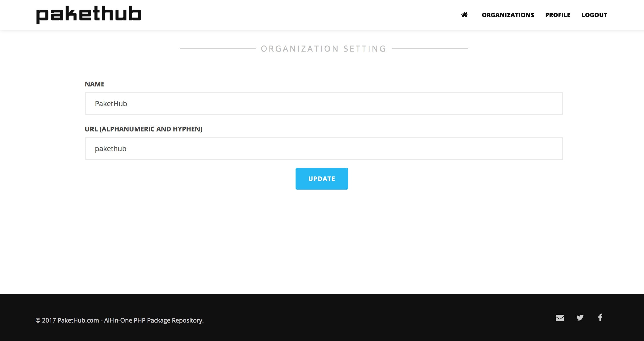
Task: Open the email envelope icon in footer
Action: click(x=559, y=318)
